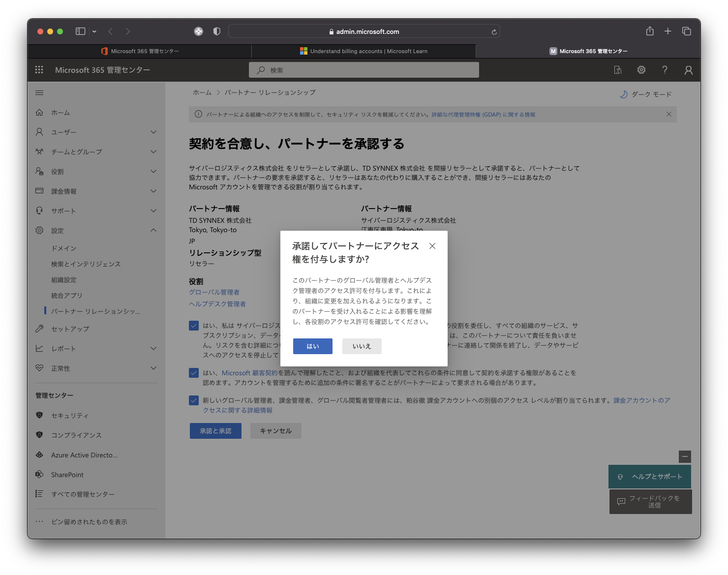Image resolution: width=728 pixels, height=575 pixels.
Task: Click the Home icon in sidebar
Action: pyautogui.click(x=39, y=113)
